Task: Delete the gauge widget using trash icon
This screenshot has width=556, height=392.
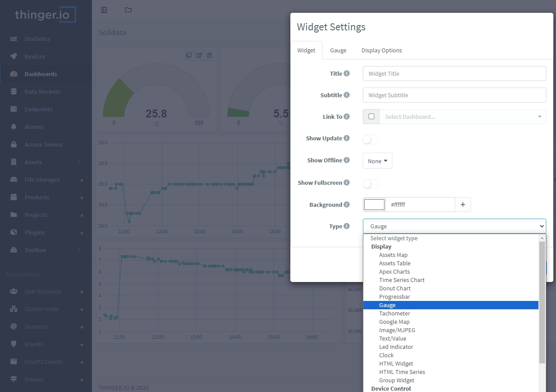Action: 209,55
